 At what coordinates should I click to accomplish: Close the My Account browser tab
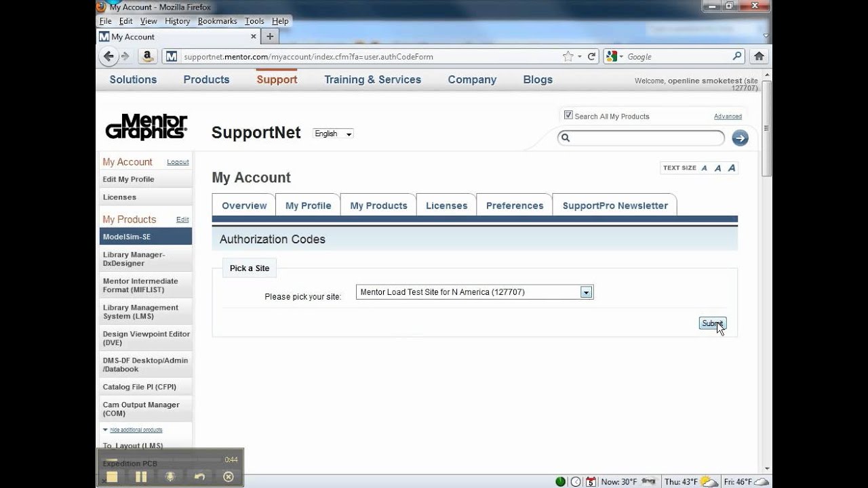[254, 37]
